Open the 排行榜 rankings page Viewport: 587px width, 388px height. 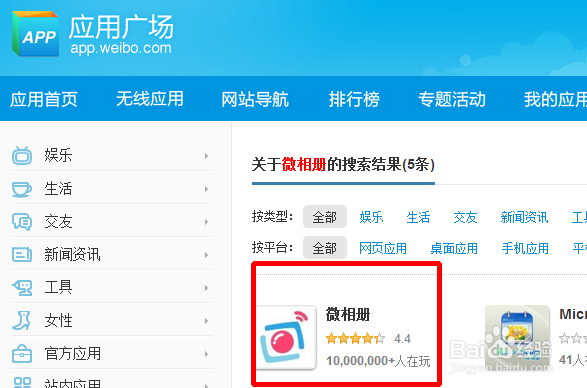[x=354, y=99]
